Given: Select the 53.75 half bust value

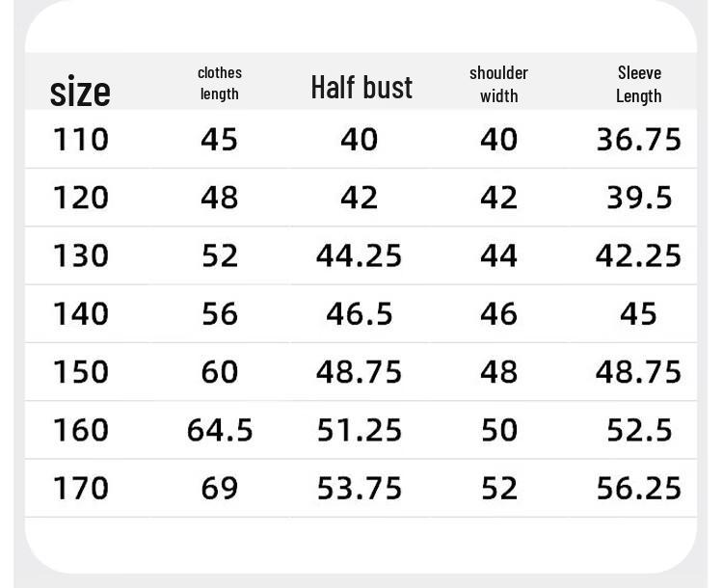Looking at the screenshot, I should click(359, 488).
